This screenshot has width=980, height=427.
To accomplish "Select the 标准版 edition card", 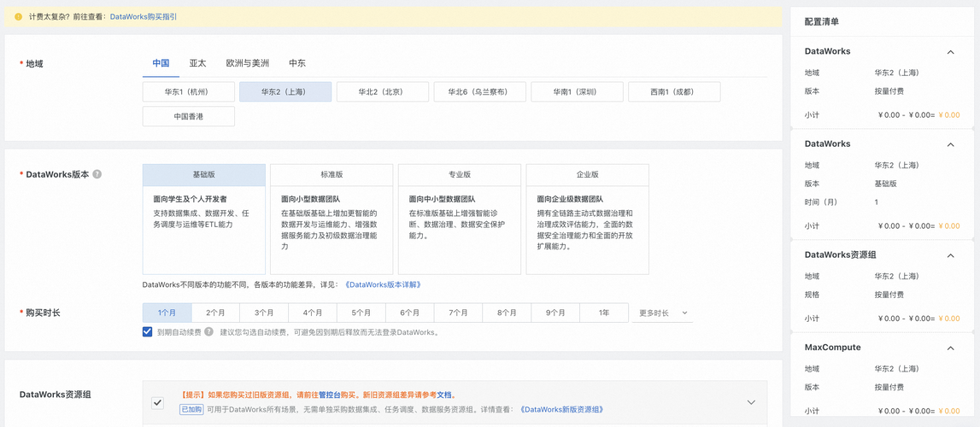I will click(x=332, y=219).
